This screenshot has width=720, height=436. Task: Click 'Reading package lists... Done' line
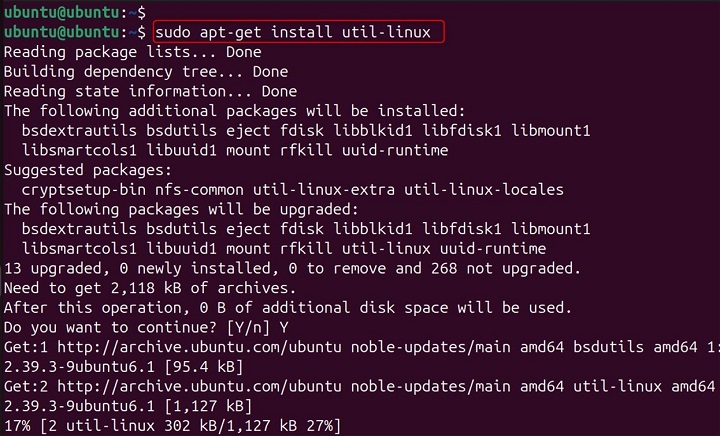coord(132,52)
